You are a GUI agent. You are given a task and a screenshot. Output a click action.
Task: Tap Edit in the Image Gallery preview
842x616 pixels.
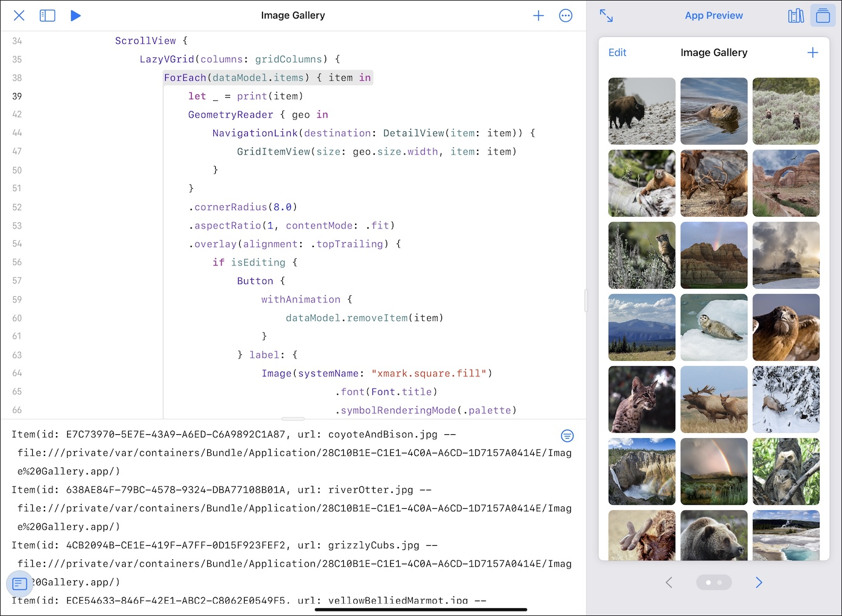(617, 52)
